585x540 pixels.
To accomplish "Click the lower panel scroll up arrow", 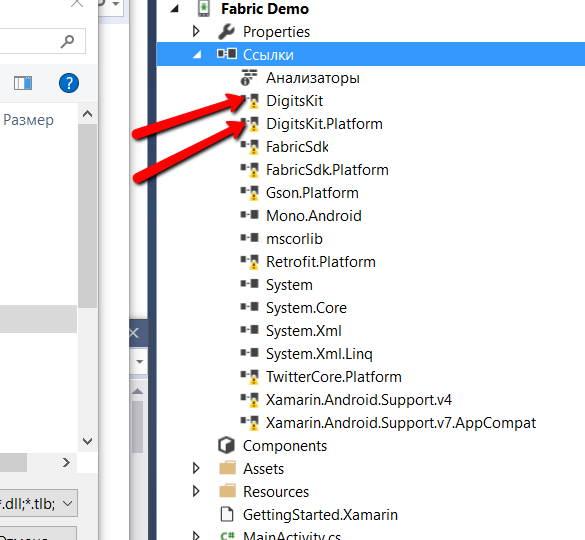I will tap(137, 391).
